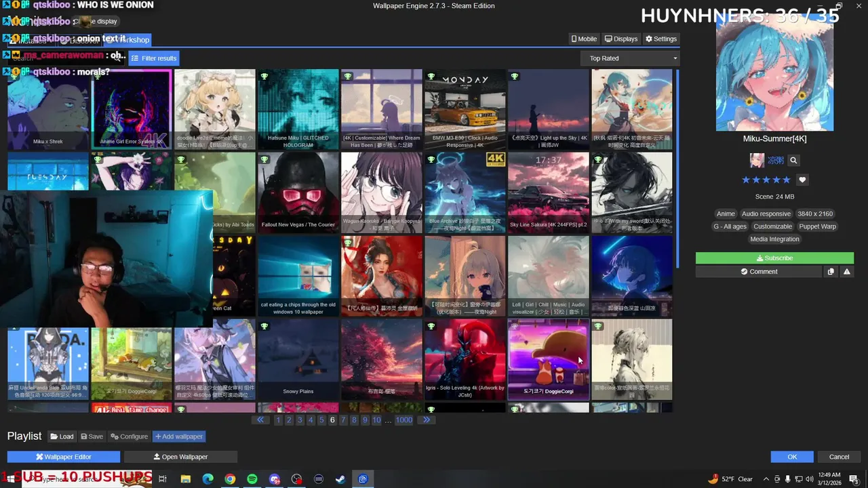Open File Explorer from the taskbar

185,479
